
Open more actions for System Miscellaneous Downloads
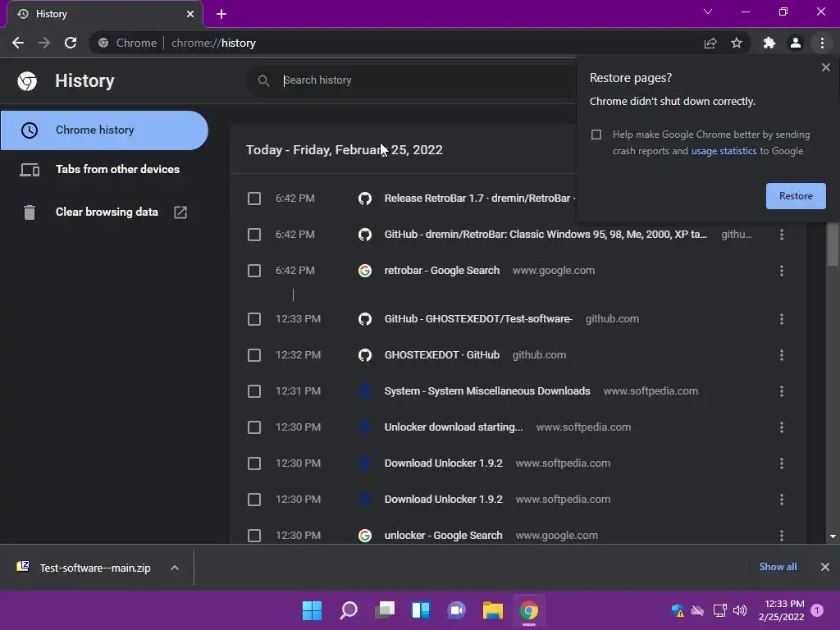782,391
